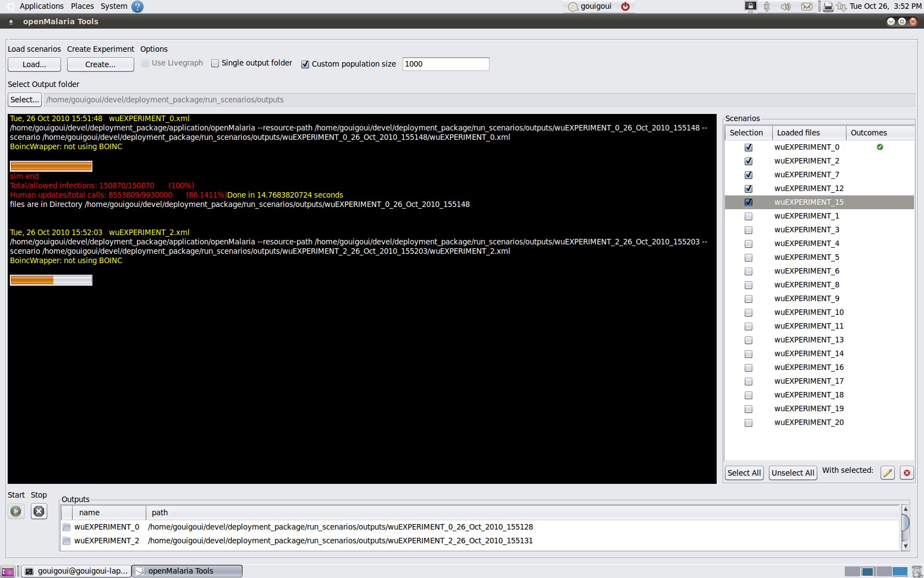Click the Select... output folder button

25,100
